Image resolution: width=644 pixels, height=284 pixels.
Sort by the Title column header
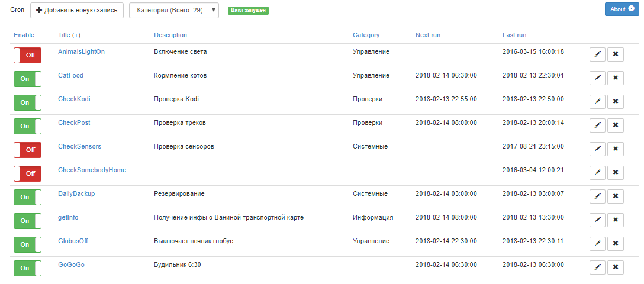(64, 35)
